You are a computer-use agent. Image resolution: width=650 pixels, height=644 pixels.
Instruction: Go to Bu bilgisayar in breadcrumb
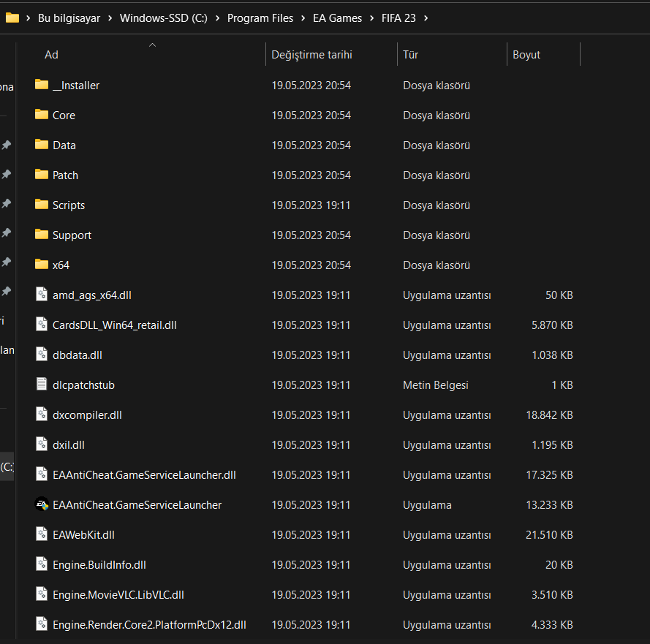coord(69,18)
